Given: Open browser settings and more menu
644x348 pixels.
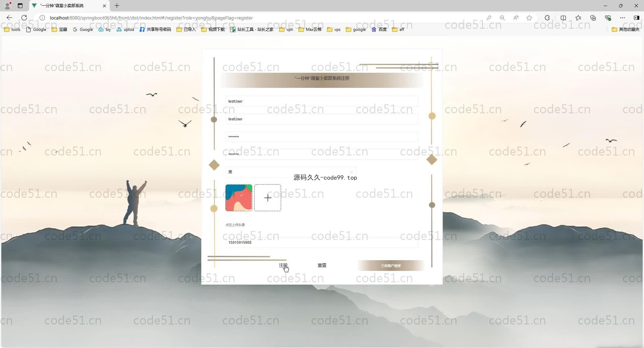Looking at the screenshot, I should click(623, 18).
